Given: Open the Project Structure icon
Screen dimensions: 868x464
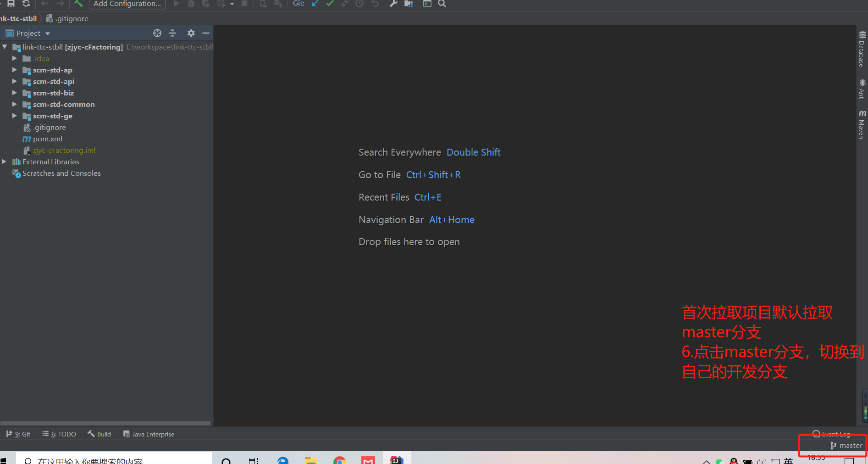Looking at the screenshot, I should (409, 3).
